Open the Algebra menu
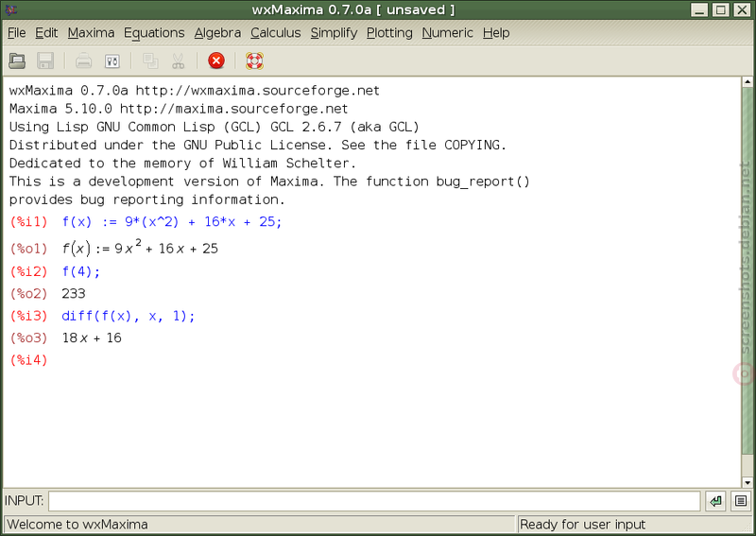The image size is (756, 536). tap(217, 33)
